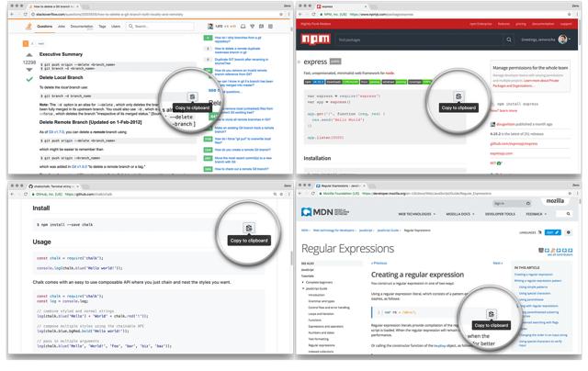
Task: Open the MDN Feedback dropdown
Action: point(536,214)
